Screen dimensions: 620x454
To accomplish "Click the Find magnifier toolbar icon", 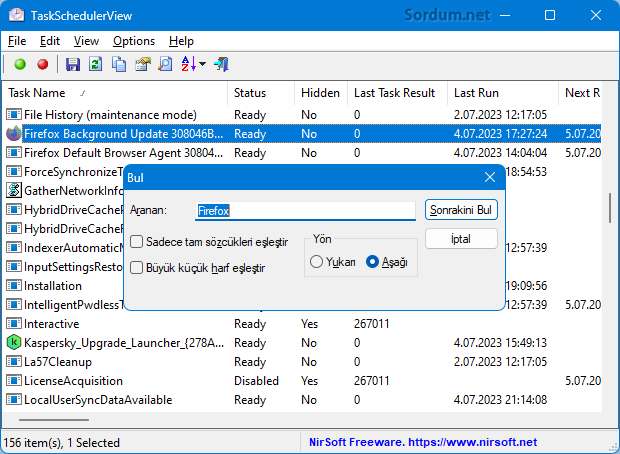I will [x=165, y=64].
